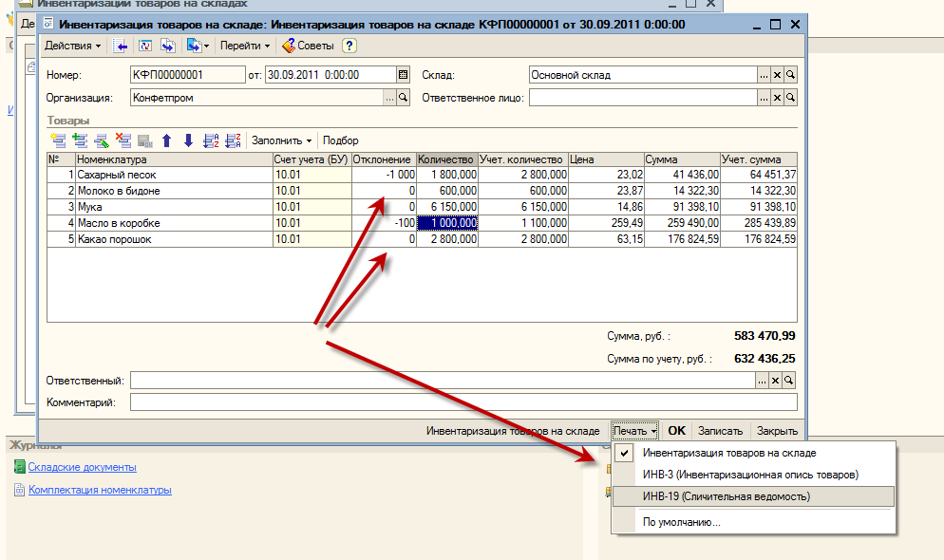944x560 pixels.
Task: Click the add new row icon in Товары toolbar
Action: tap(58, 140)
